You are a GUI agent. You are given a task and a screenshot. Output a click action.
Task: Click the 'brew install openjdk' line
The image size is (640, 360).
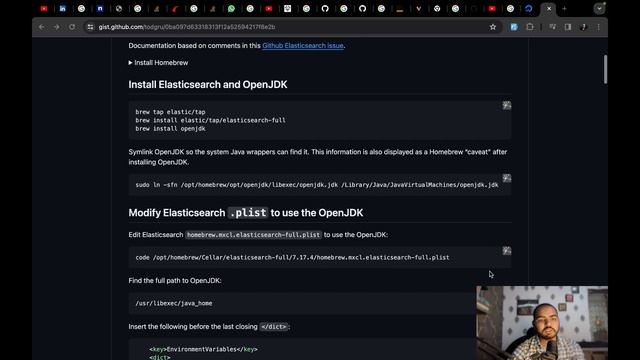tap(170, 129)
